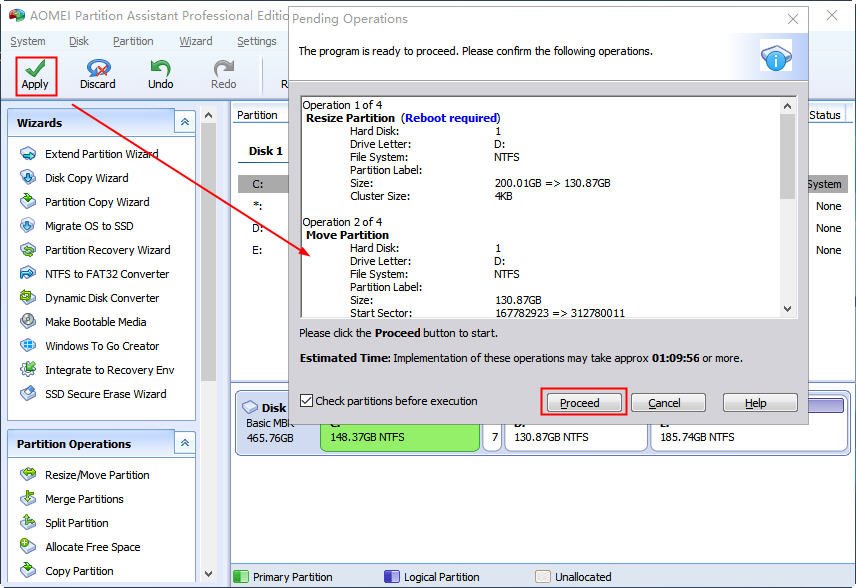Click the Disk 1 drive icon in disk map
The image size is (856, 588).
tap(250, 407)
